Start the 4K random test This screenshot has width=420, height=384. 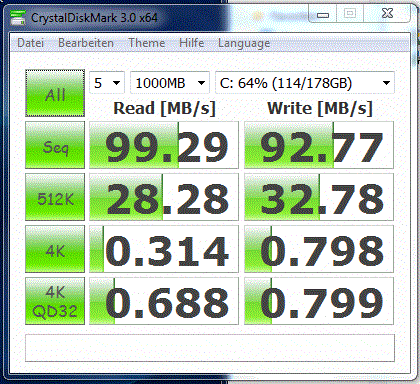tap(55, 249)
